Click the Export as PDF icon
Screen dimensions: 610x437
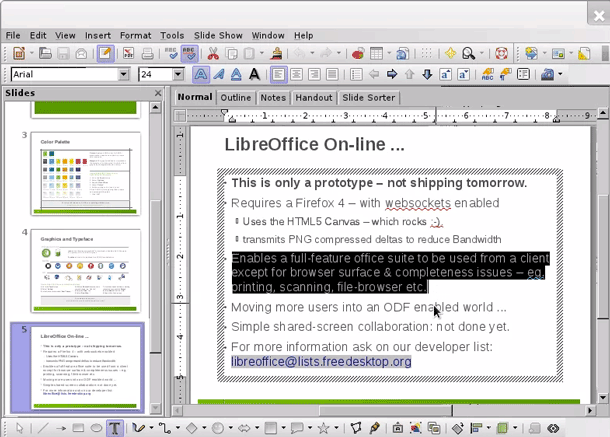128,53
